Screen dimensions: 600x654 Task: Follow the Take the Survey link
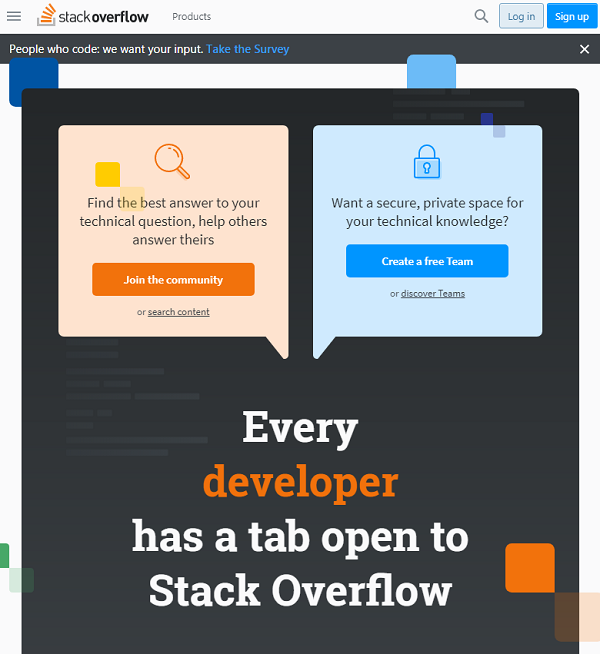247,49
